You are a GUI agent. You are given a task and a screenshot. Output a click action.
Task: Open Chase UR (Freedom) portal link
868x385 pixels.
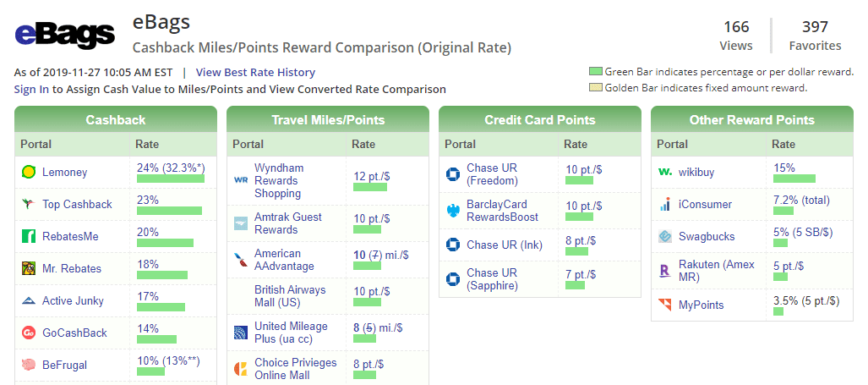pyautogui.click(x=492, y=174)
